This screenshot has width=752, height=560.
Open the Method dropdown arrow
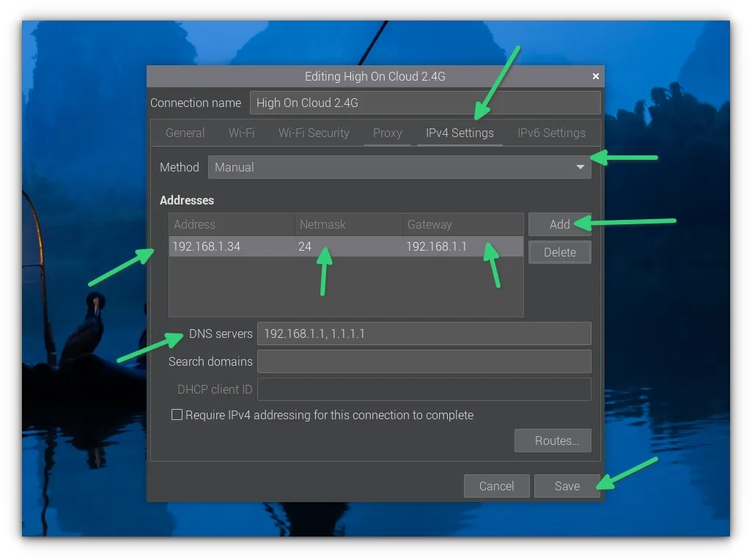(x=580, y=167)
